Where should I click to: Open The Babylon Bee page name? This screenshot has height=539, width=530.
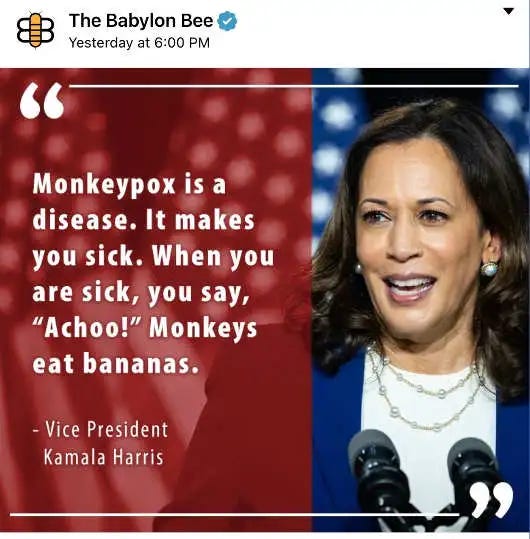[x=141, y=21]
